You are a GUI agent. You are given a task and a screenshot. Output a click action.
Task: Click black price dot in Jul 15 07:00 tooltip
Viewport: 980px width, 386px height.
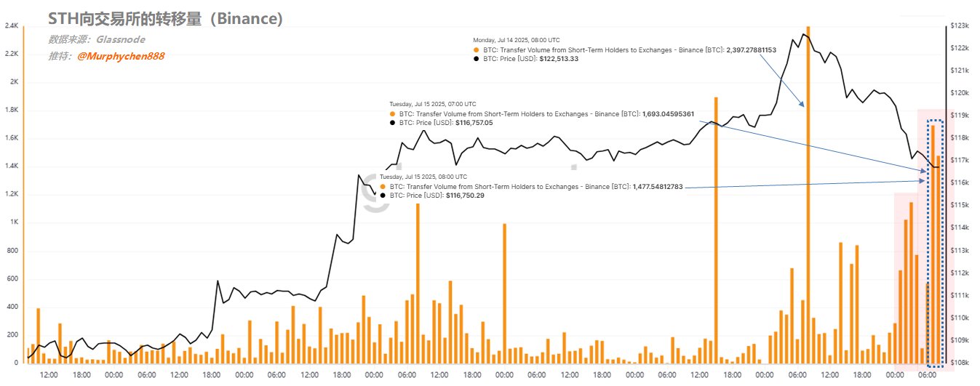pos(392,123)
